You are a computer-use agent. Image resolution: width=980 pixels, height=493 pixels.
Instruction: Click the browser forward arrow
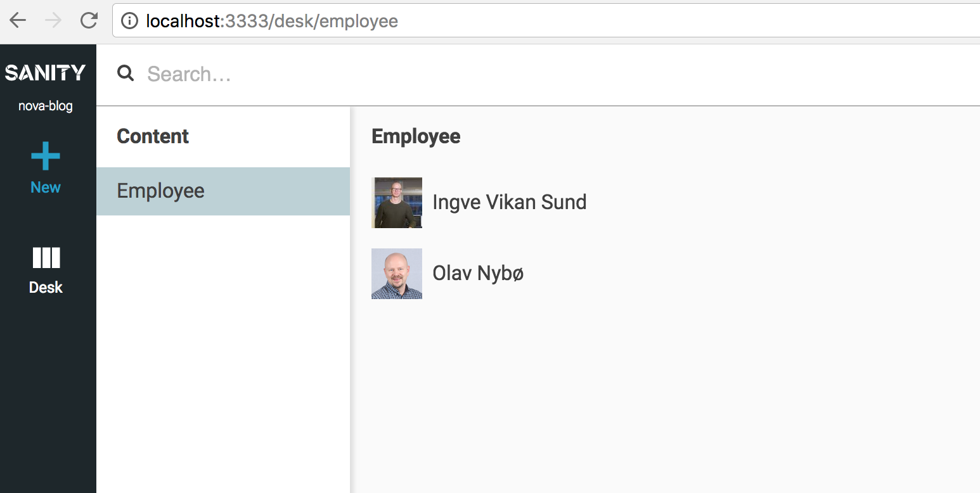(53, 20)
